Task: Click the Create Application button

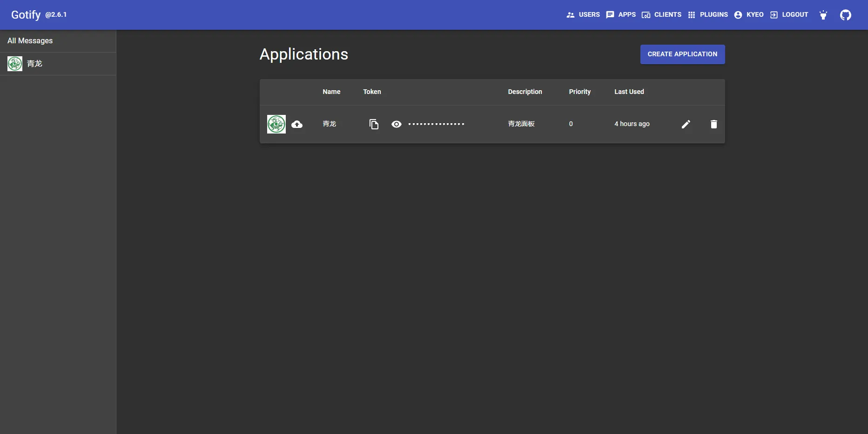Action: [682, 54]
